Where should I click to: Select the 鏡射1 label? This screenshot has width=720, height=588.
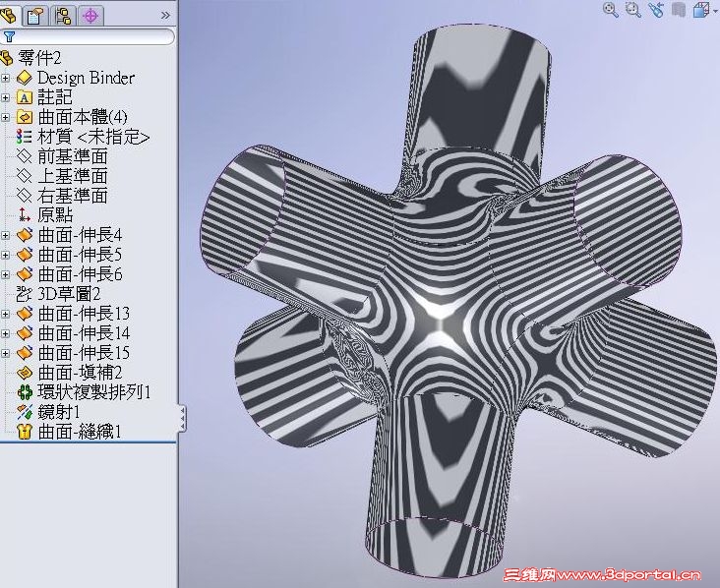59,412
